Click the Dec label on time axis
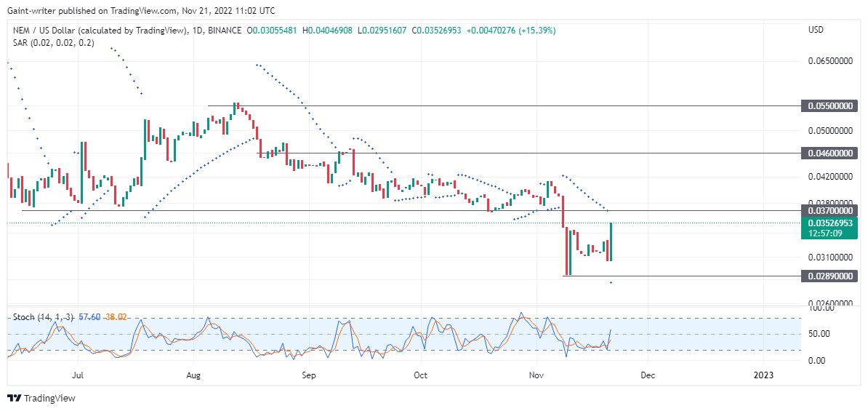The width and height of the screenshot is (868, 411). pyautogui.click(x=648, y=375)
